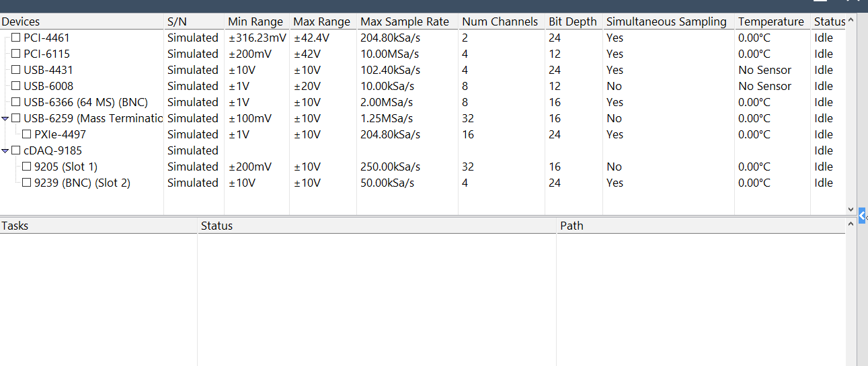This screenshot has height=366, width=868.
Task: Collapse the USB-6259 tree node
Action: click(x=5, y=118)
